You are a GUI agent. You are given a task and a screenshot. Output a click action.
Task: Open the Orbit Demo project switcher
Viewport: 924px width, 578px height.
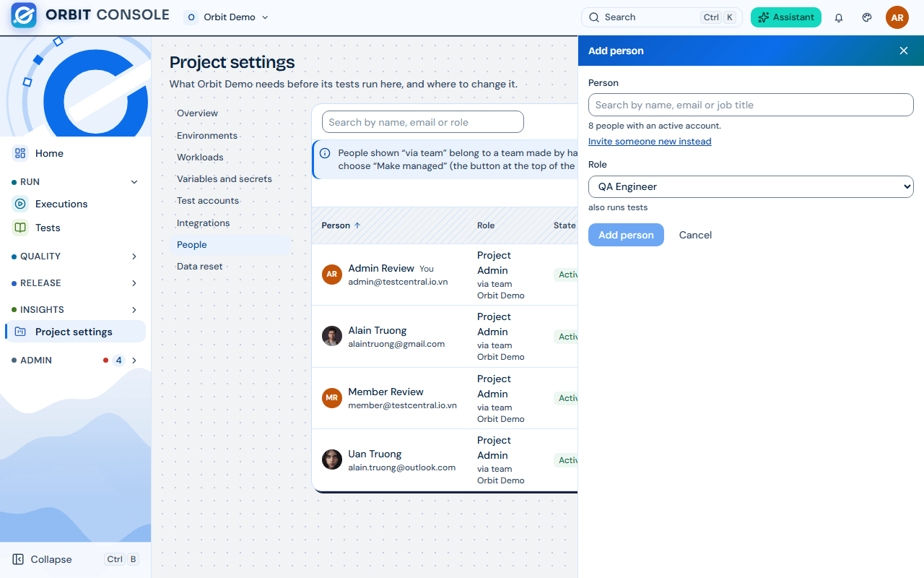(227, 17)
